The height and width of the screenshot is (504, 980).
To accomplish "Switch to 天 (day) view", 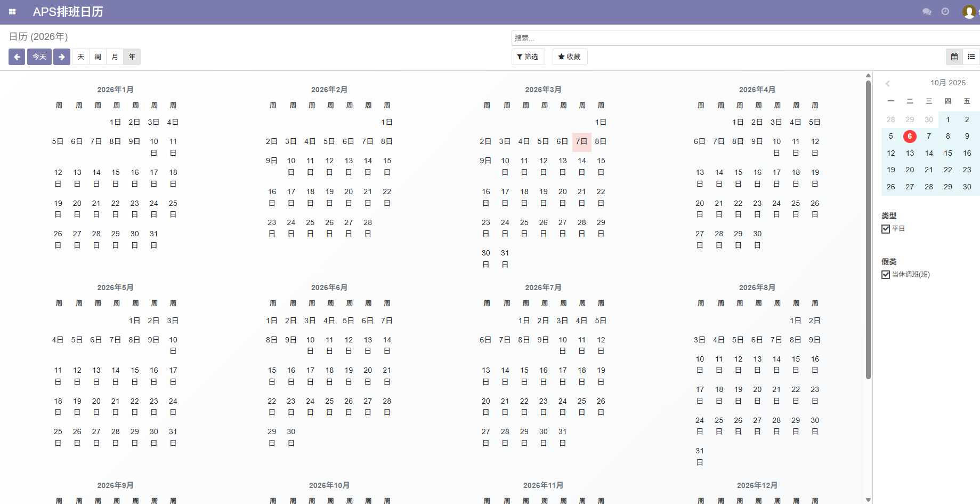I will 81,57.
